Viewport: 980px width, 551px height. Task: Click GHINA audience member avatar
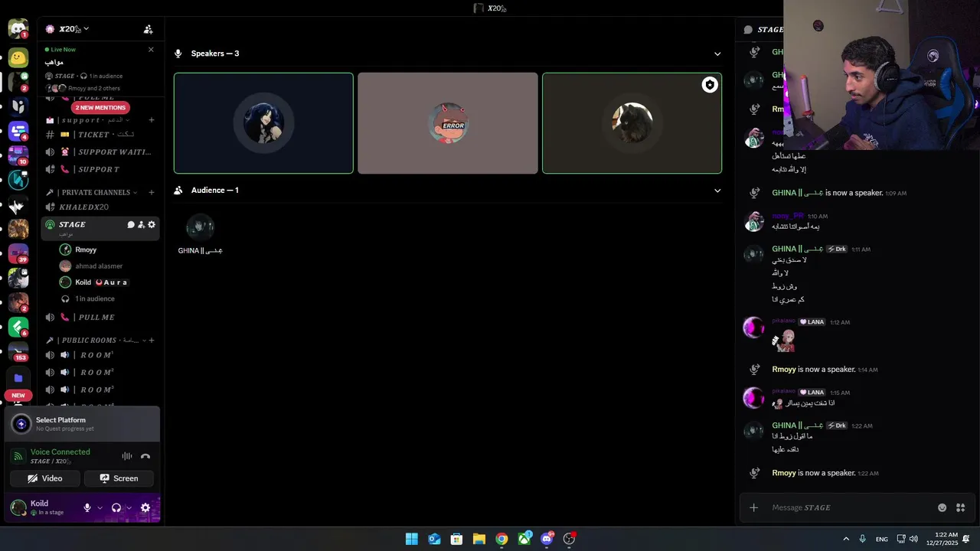(201, 227)
